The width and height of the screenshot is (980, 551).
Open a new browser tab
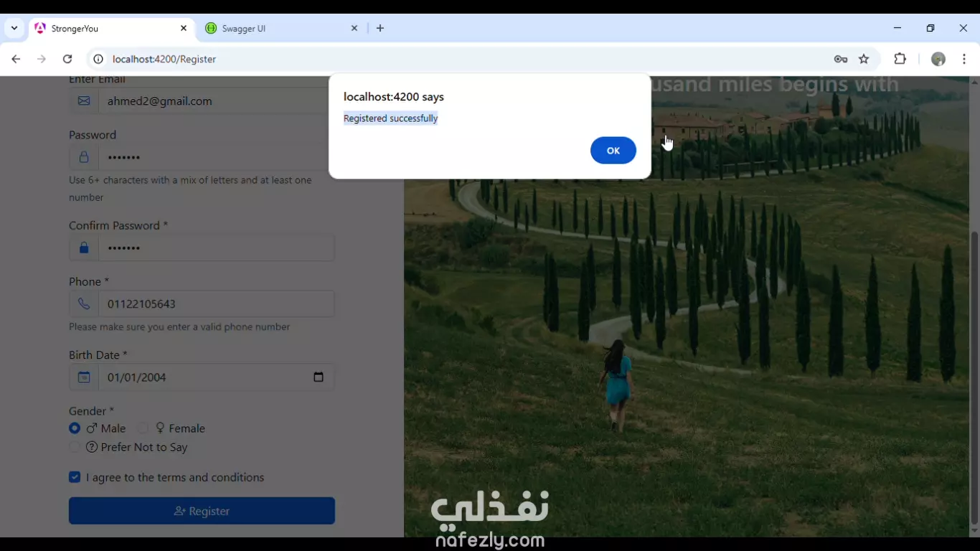coord(380,29)
